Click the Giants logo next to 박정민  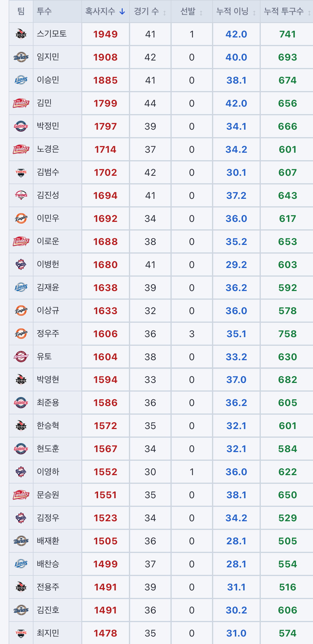click(x=21, y=126)
